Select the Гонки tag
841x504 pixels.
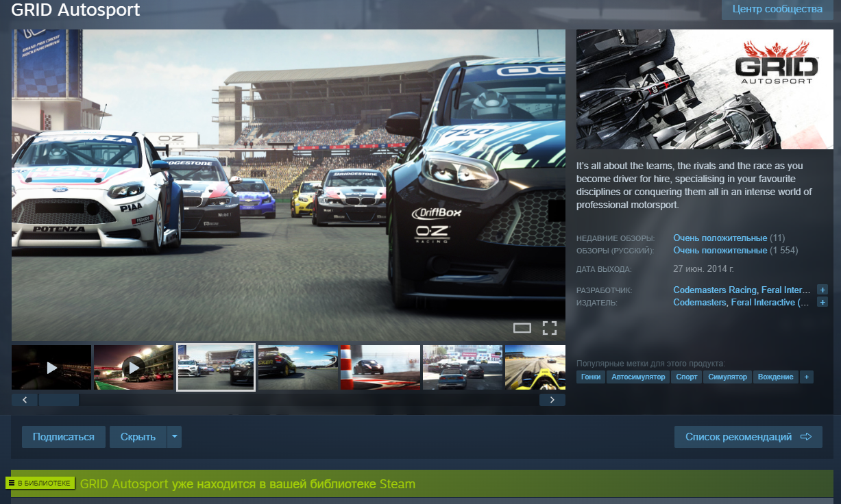(591, 377)
